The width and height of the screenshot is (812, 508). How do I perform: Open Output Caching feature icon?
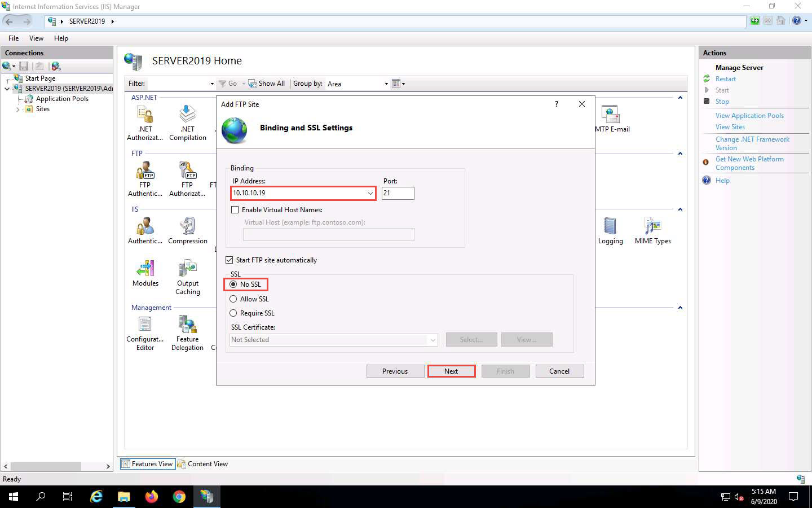(x=188, y=277)
